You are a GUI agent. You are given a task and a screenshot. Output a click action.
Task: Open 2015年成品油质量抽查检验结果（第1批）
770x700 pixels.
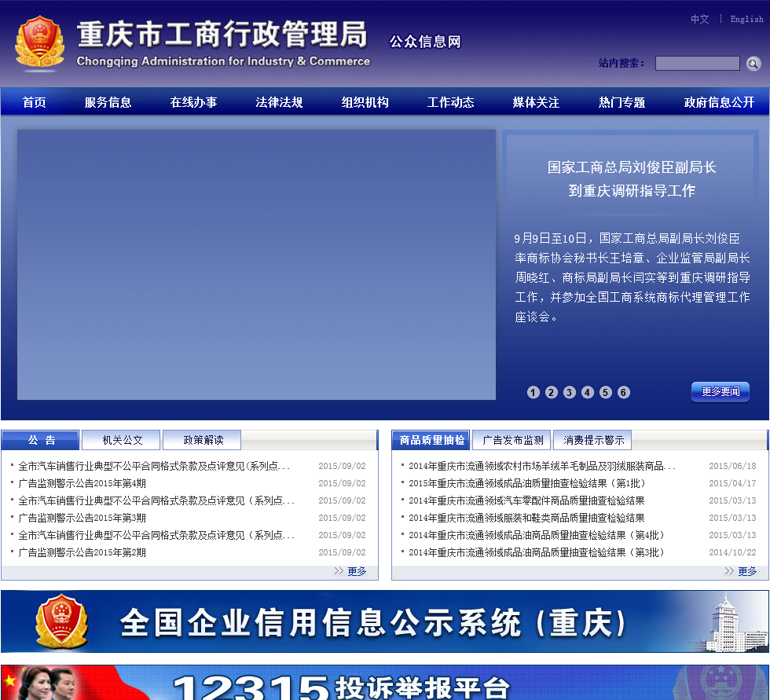527,483
